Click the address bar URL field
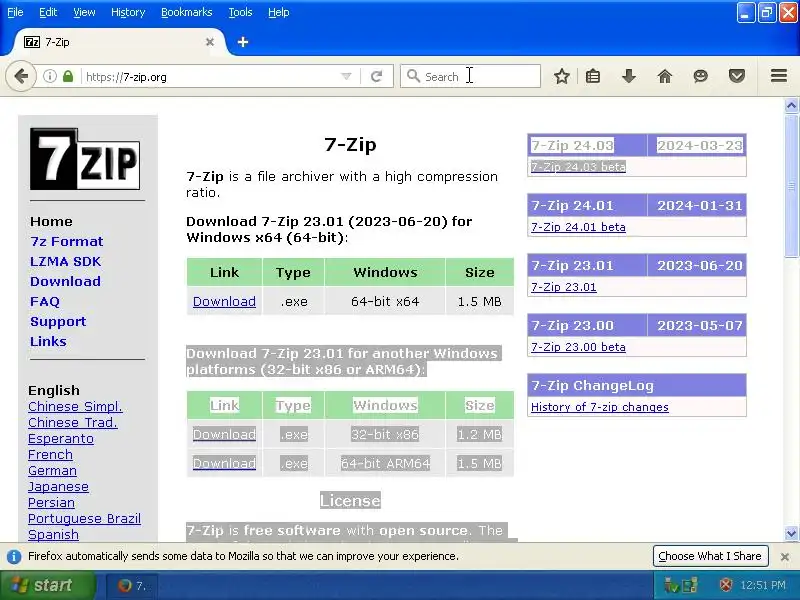The image size is (800, 600). point(210,77)
